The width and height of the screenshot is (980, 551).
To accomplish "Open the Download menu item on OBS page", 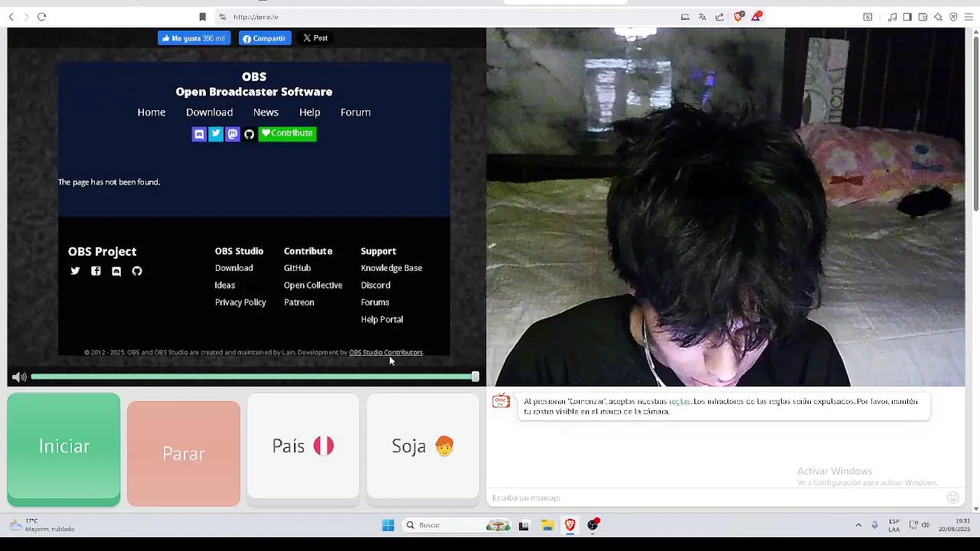I will click(x=209, y=112).
